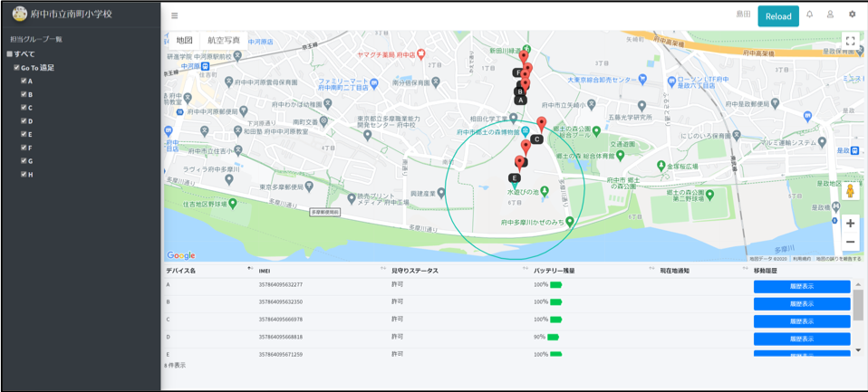Click the ヤマグチ薬局 府中店 map pin
Image resolution: width=868 pixels, height=392 pixels.
coord(420,54)
